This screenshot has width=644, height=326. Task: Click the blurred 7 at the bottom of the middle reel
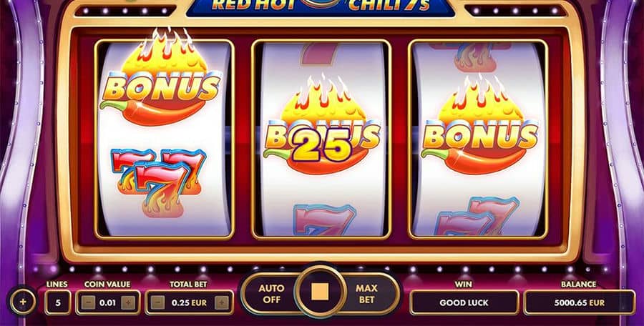pyautogui.click(x=324, y=219)
